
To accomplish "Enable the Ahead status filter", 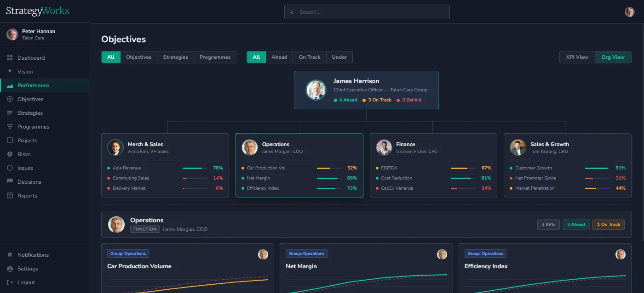I will click(279, 57).
